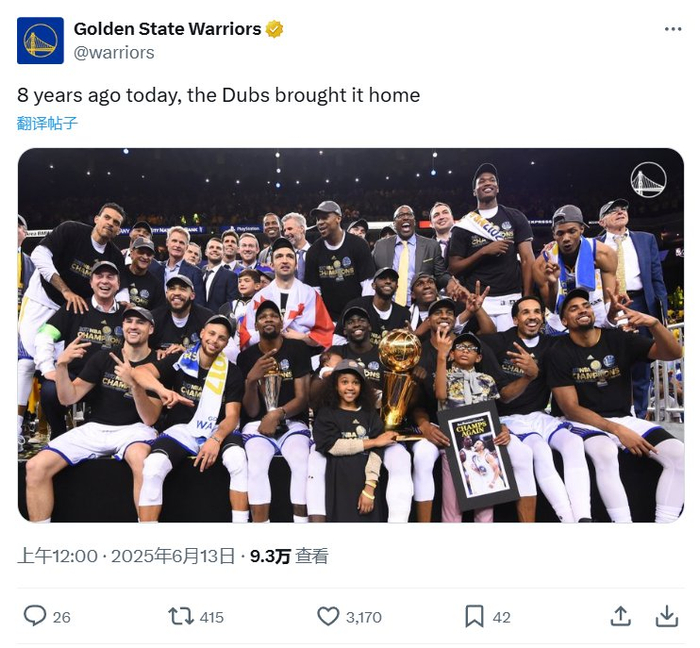The height and width of the screenshot is (648, 700).
Task: Like the post with the heart icon
Action: pyautogui.click(x=328, y=616)
